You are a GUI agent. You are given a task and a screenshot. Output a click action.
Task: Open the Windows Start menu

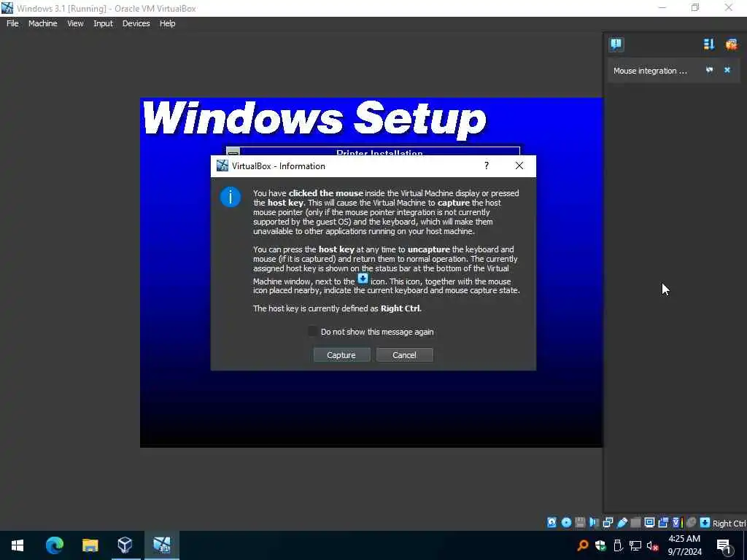[18, 545]
